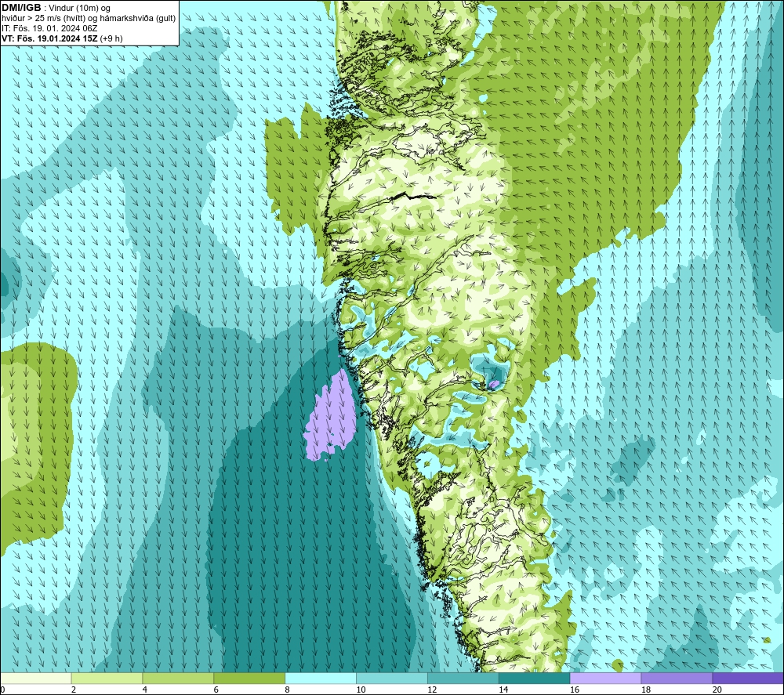Click the legend scale label '10'
The image size is (784, 695).
point(361,690)
